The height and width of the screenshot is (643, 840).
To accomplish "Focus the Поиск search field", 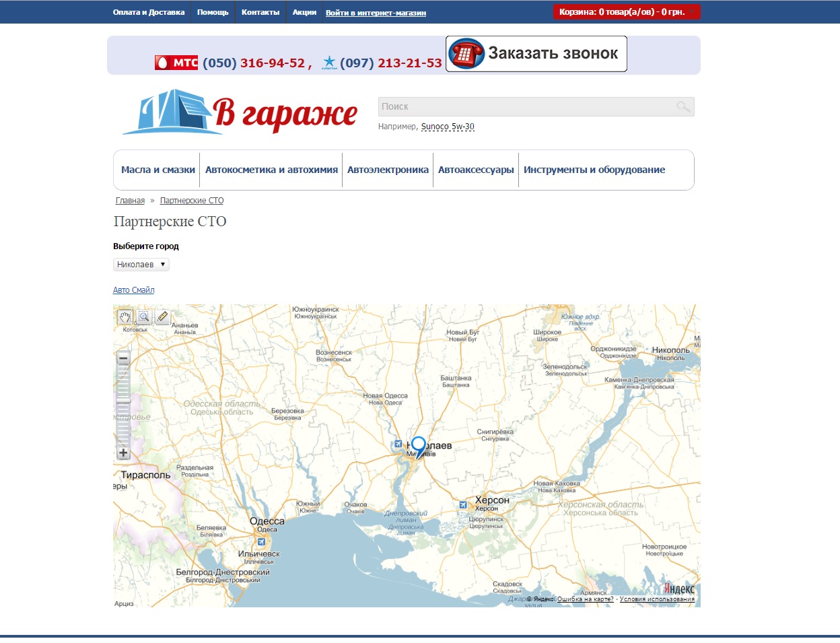I will tap(536, 106).
